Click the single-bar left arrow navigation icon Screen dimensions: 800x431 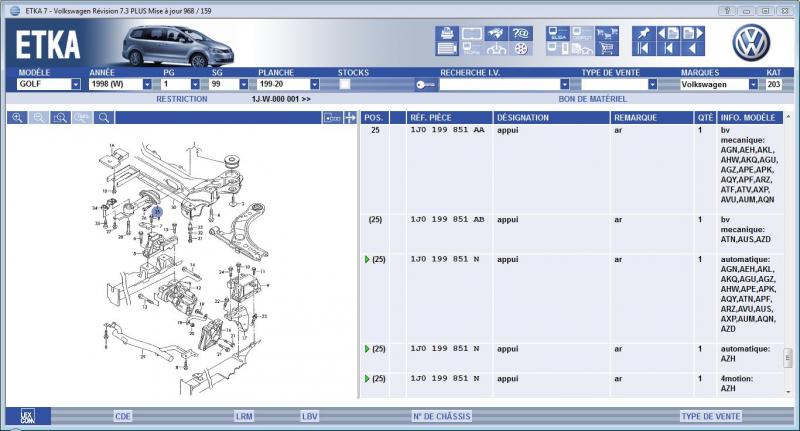(x=668, y=49)
